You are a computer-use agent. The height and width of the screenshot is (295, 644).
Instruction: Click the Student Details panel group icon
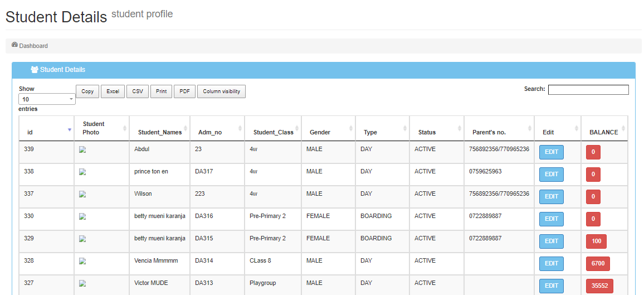(x=35, y=70)
